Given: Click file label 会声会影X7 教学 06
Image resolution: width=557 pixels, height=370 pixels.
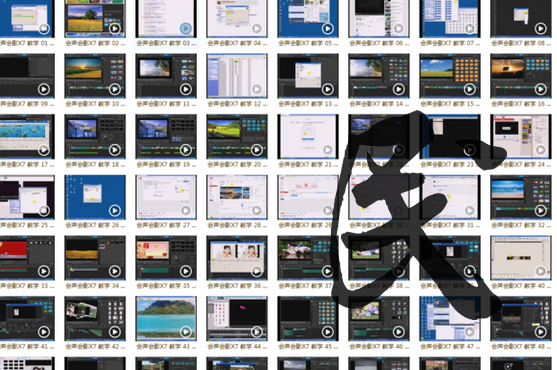Looking at the screenshot, I should coord(379,43).
